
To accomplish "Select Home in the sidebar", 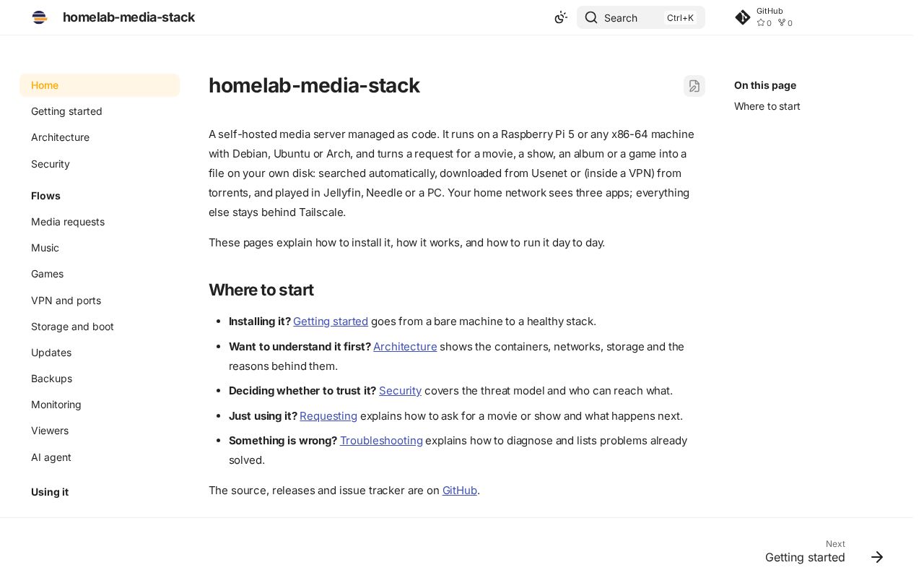I will click(100, 85).
